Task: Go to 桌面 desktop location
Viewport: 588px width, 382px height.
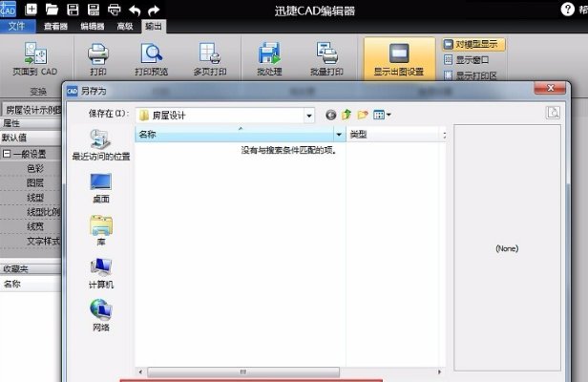Action: tap(101, 188)
